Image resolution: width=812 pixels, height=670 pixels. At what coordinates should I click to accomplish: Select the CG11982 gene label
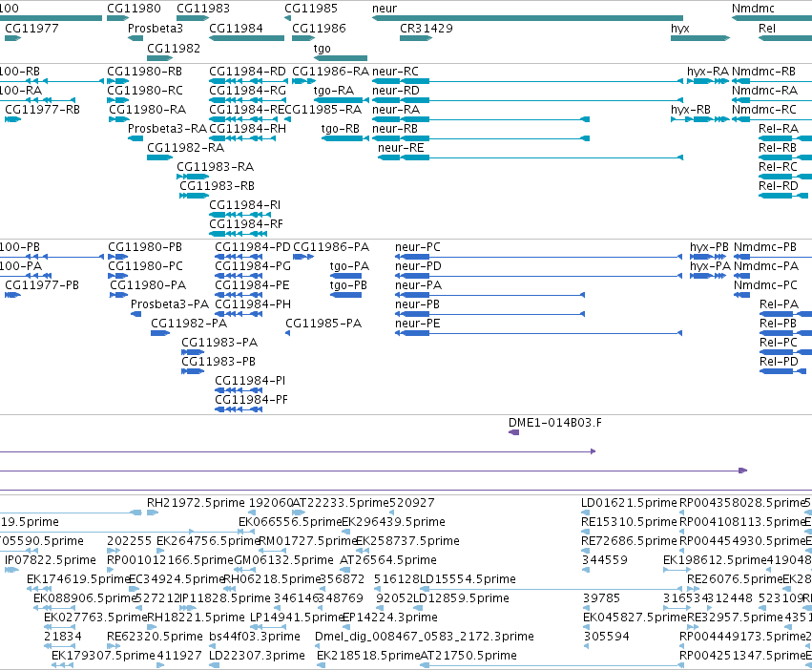174,48
